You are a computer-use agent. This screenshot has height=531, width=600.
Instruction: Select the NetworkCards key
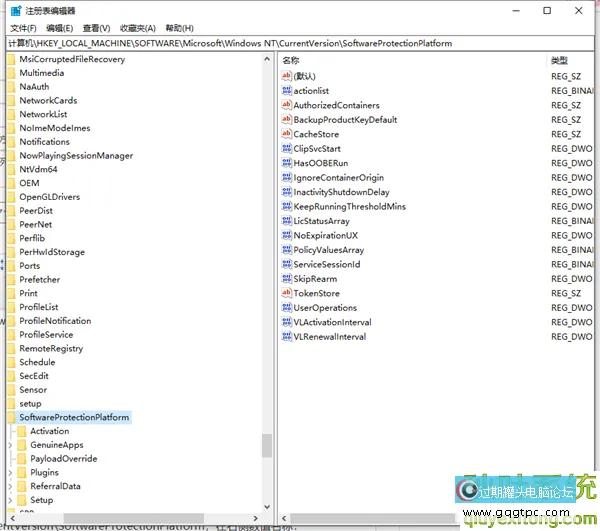coord(48,101)
